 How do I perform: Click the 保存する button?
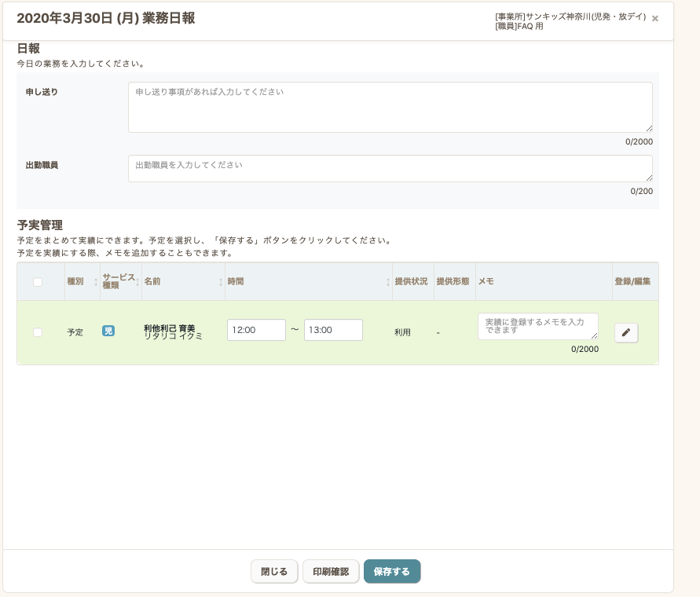click(x=392, y=572)
